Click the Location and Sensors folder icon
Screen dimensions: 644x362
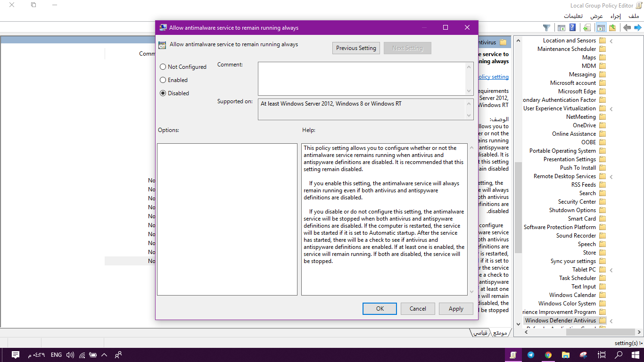point(603,41)
